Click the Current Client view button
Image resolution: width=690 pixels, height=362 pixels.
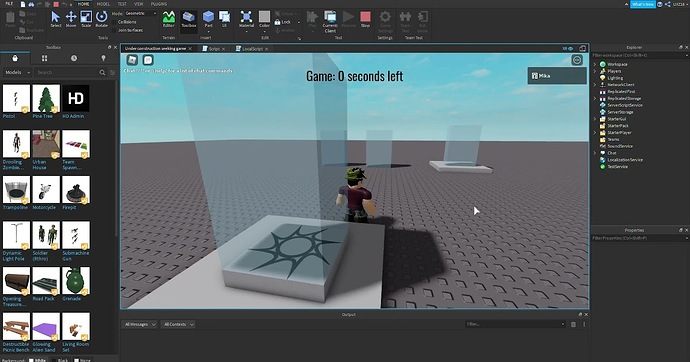point(330,22)
